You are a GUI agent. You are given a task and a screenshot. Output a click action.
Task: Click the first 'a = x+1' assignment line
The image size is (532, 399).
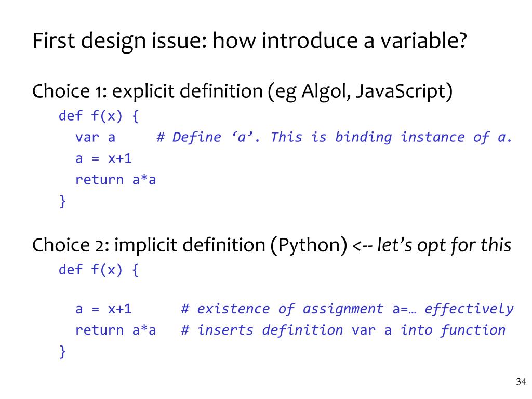pyautogui.click(x=103, y=158)
